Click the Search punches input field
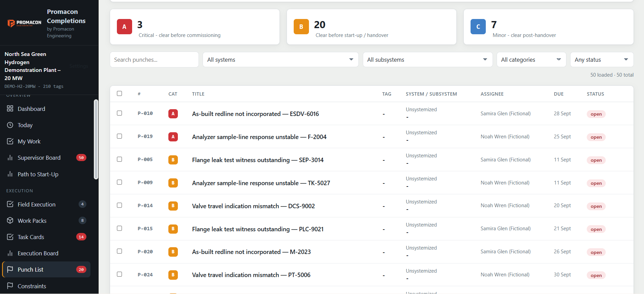The height and width of the screenshot is (294, 644). [x=154, y=60]
